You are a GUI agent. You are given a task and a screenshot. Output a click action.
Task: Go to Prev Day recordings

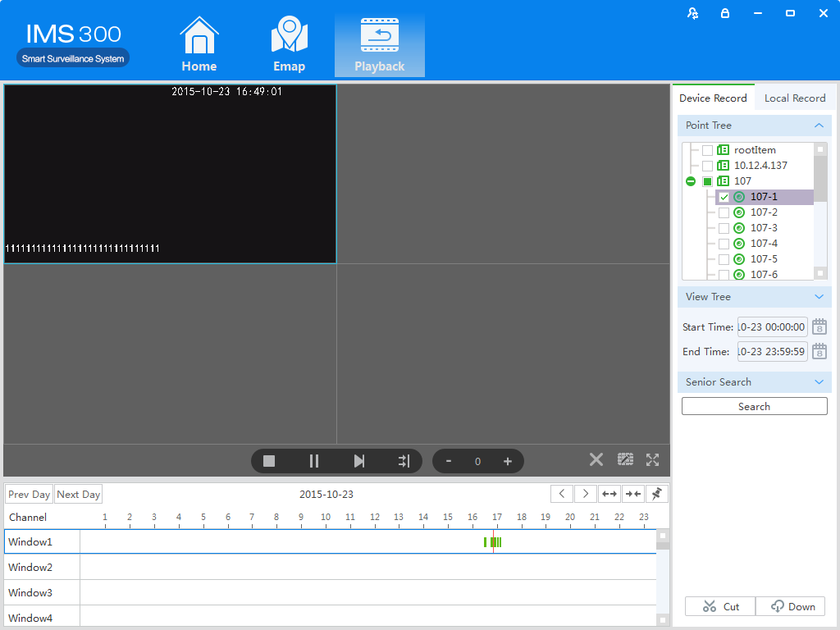pyautogui.click(x=29, y=495)
